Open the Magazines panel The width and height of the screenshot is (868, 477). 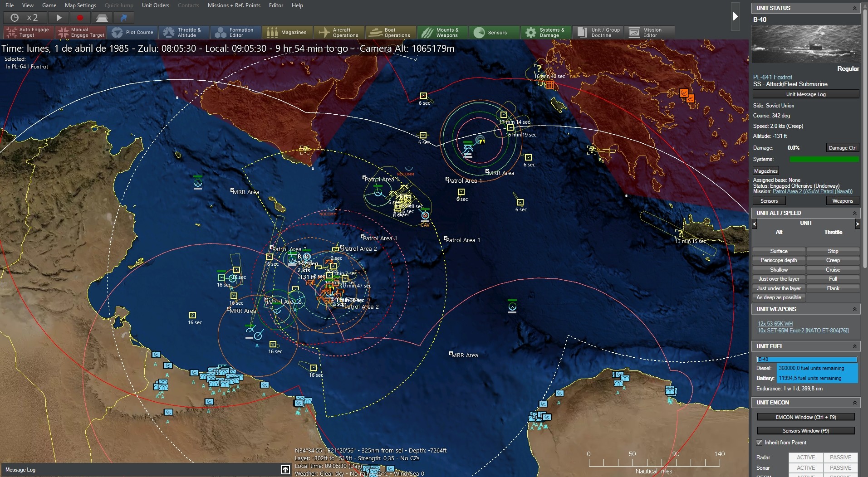click(286, 32)
